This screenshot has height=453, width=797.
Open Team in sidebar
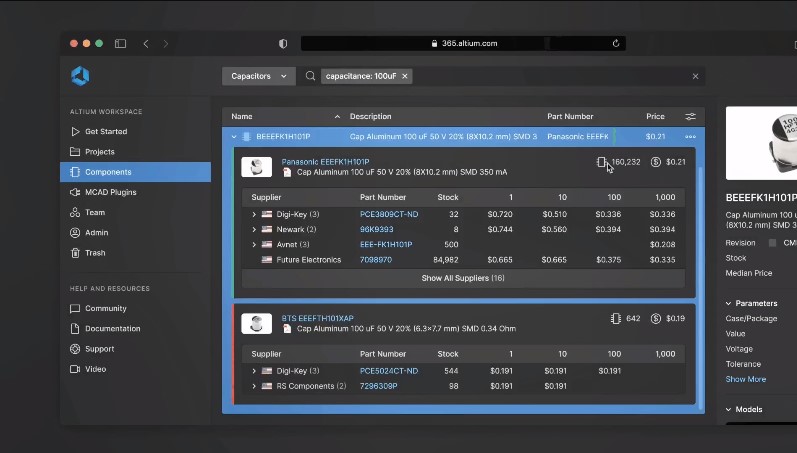(x=135, y=213)
